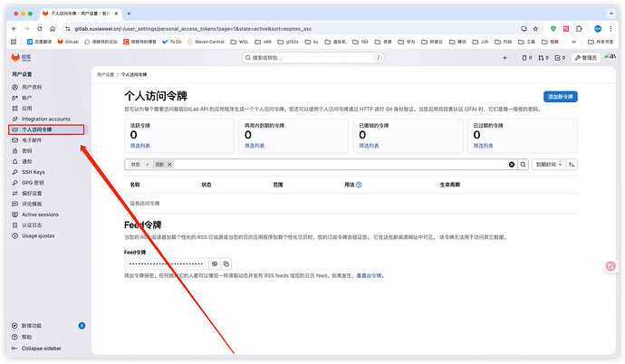Click the help icon next to 用法
The width and height of the screenshot is (625, 364).
click(x=359, y=184)
